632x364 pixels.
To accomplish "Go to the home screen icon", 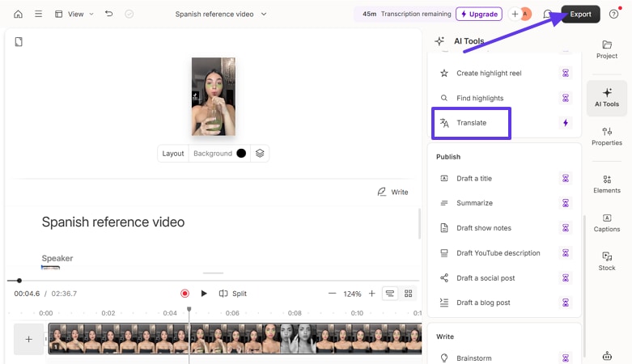I will [18, 14].
